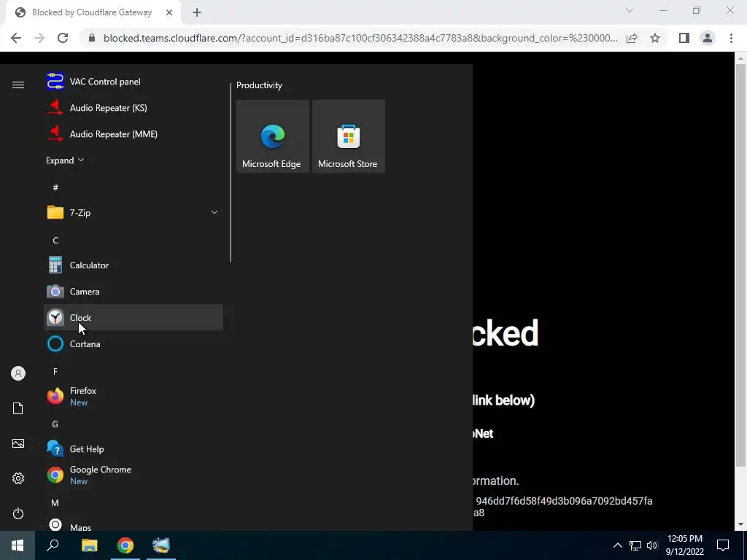Launch Firefox from the Start menu

pos(133,396)
